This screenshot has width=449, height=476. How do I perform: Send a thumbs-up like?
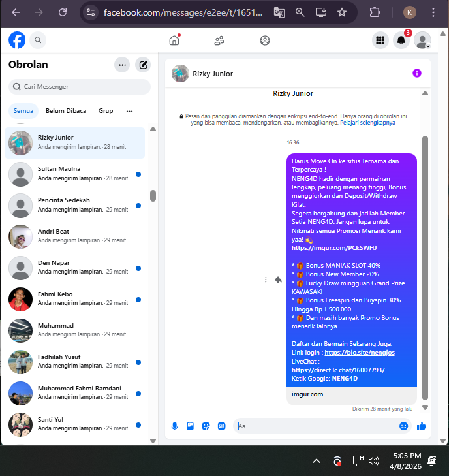coord(421,426)
